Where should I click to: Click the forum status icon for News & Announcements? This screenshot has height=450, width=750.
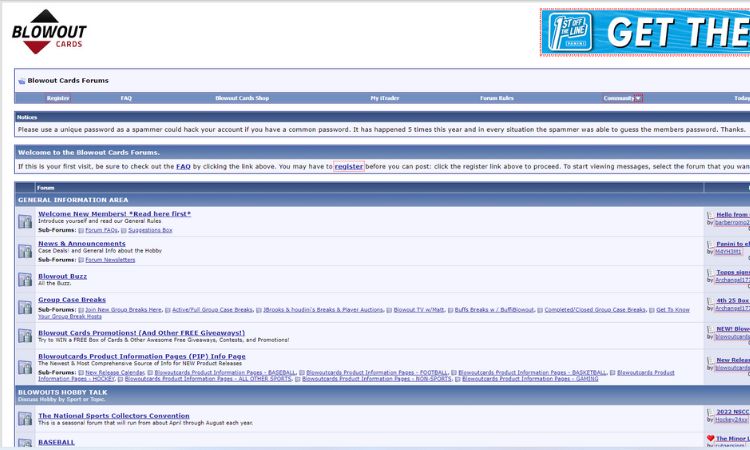tap(25, 251)
